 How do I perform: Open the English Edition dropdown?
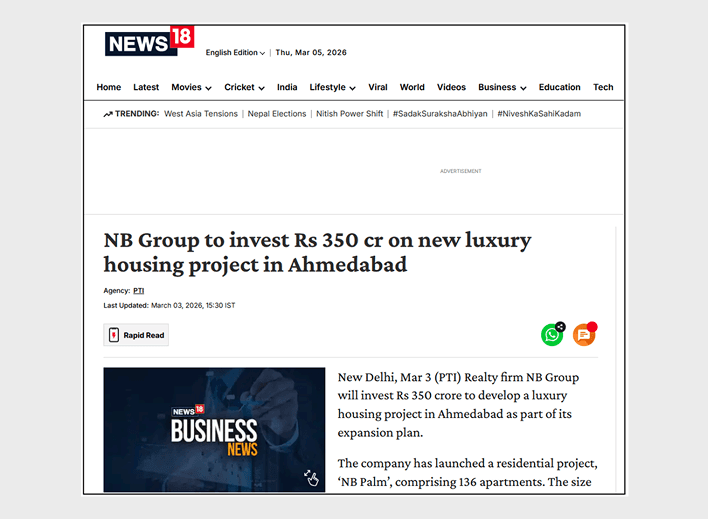[235, 52]
